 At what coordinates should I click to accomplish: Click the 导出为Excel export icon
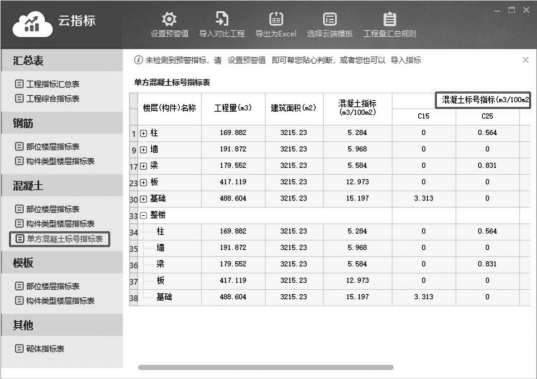point(276,19)
